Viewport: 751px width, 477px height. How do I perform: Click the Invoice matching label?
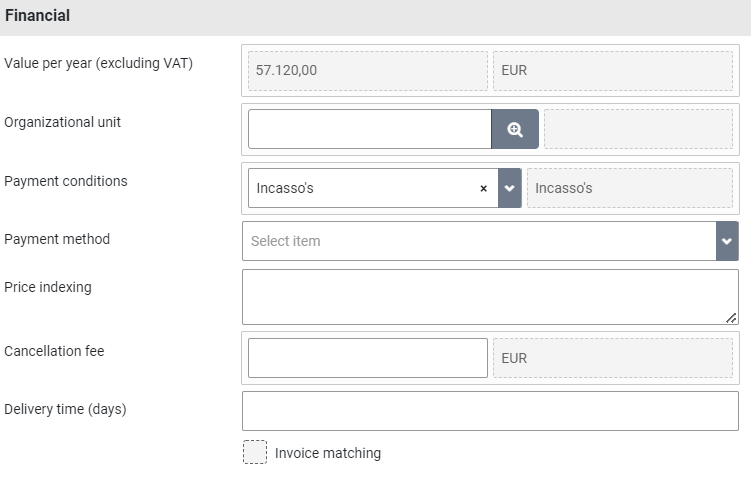[x=328, y=453]
